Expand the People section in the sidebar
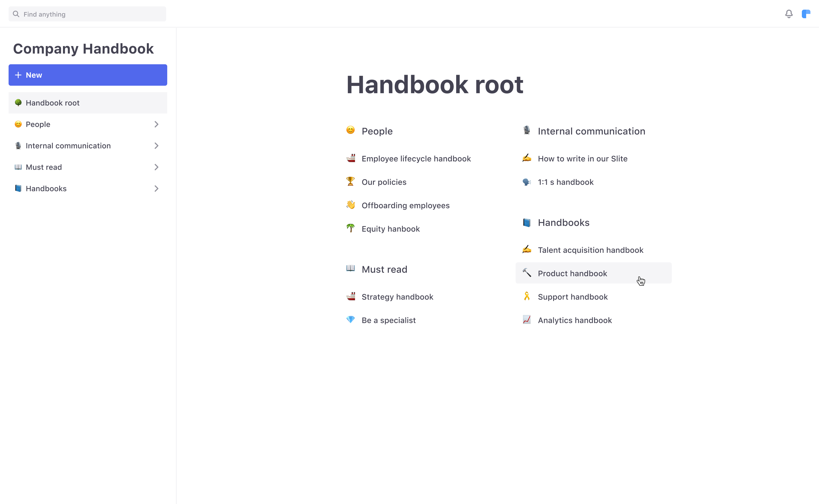Screen dimensions: 819x504 coord(156,124)
